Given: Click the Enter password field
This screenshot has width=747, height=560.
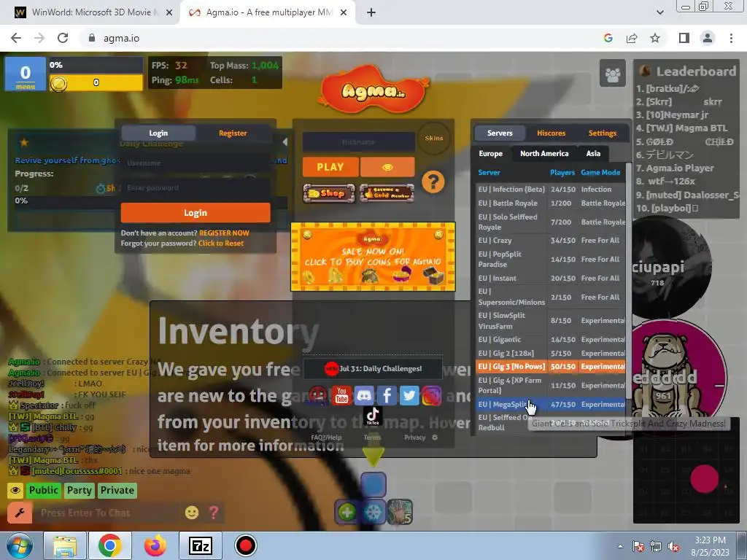Looking at the screenshot, I should (196, 187).
